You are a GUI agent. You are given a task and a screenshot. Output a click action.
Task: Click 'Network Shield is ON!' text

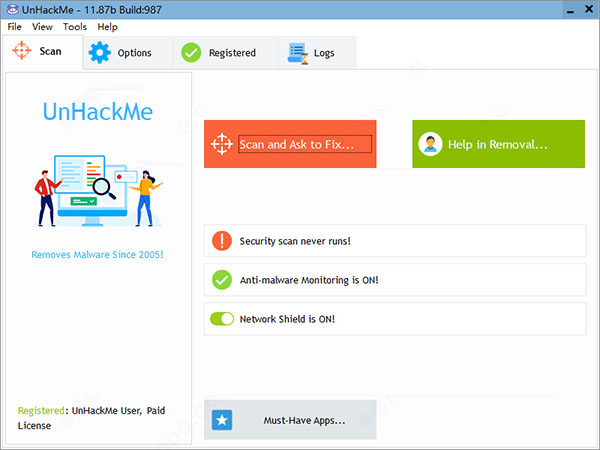tap(287, 319)
